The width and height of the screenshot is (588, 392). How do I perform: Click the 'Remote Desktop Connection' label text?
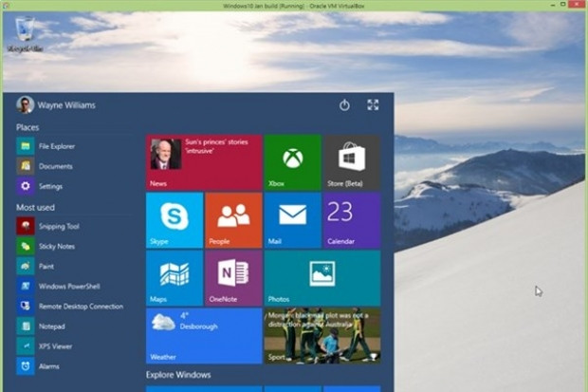(81, 306)
